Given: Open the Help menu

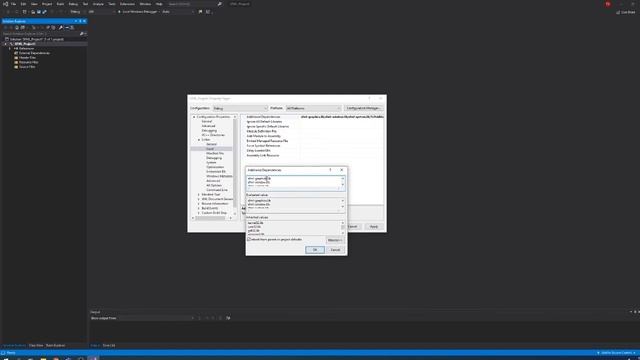Looking at the screenshot, I should 159,4.
